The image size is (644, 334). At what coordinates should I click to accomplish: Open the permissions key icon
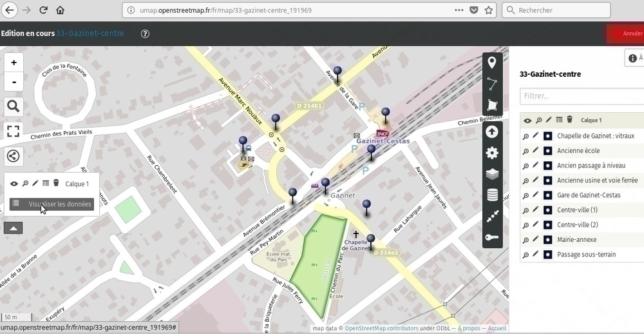click(492, 238)
